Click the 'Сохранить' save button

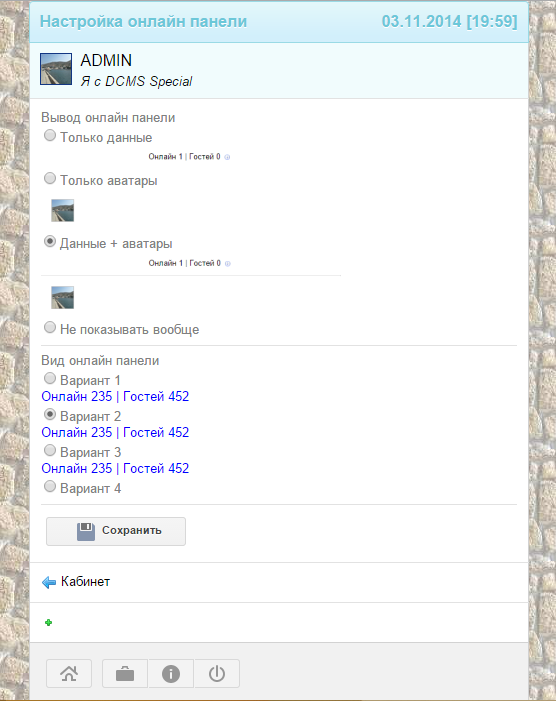click(x=116, y=531)
